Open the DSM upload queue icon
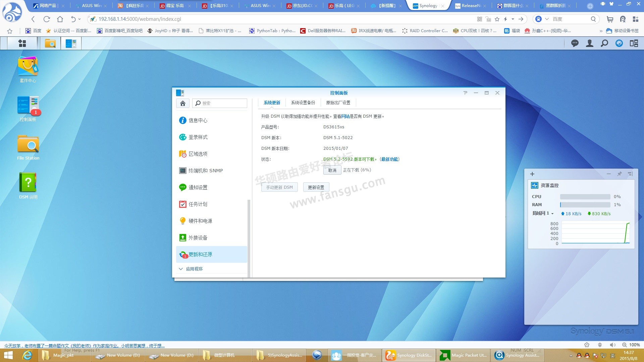 tap(619, 43)
